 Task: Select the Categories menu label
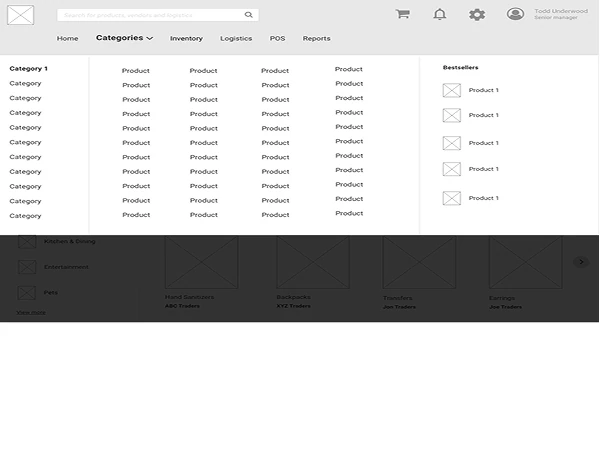(119, 38)
